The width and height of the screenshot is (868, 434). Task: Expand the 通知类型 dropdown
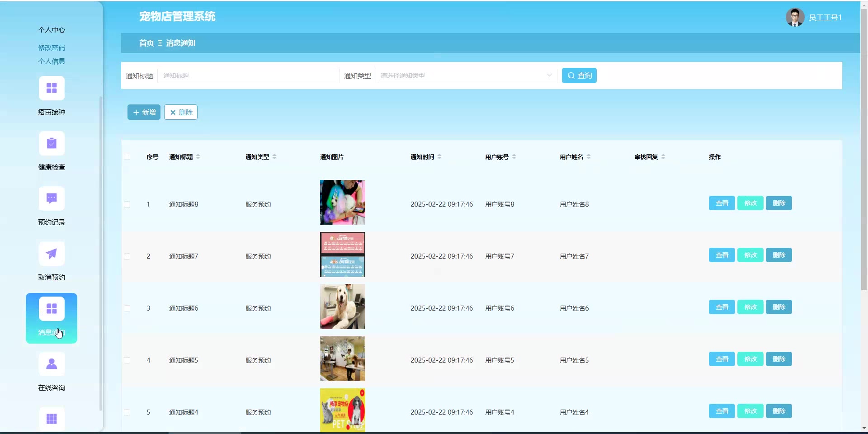466,75
